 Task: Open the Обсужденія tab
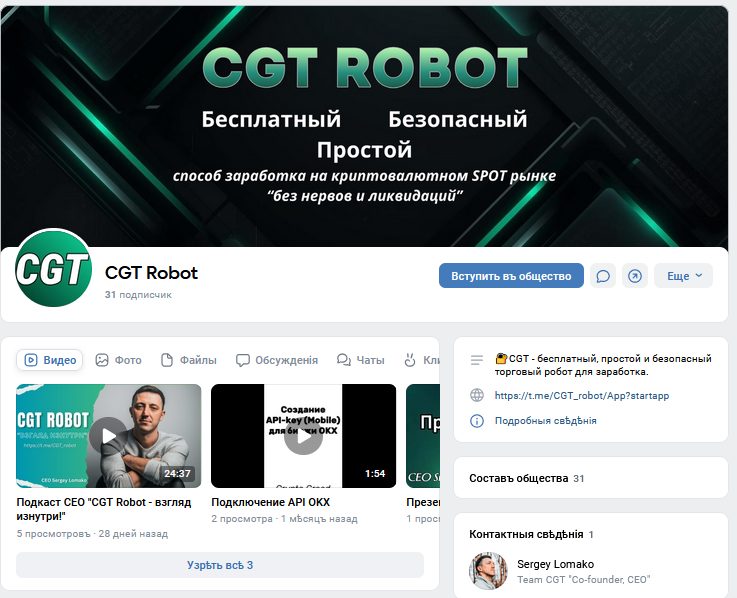(x=277, y=360)
